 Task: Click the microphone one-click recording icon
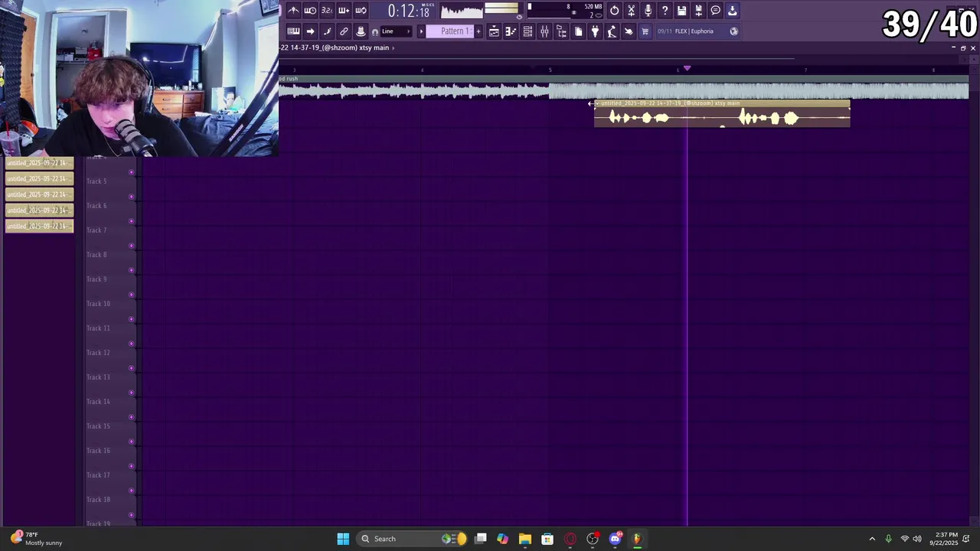point(648,10)
